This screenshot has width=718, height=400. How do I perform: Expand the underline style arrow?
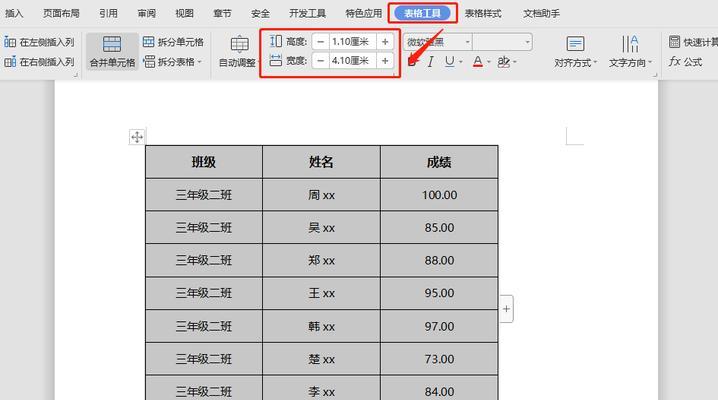point(460,61)
